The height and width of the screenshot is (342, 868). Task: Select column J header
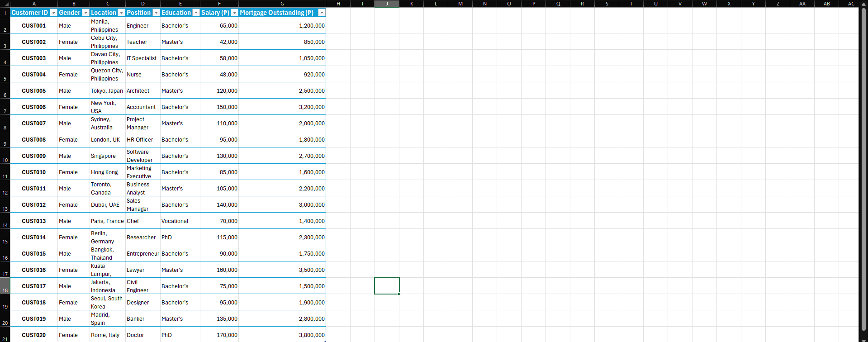click(387, 4)
